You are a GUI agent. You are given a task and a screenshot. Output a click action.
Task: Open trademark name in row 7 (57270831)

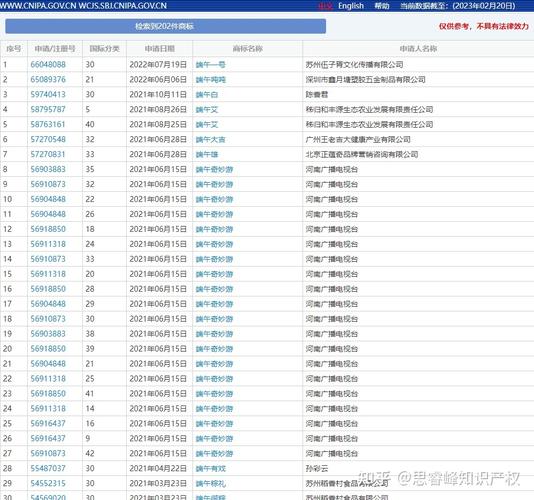(x=207, y=154)
